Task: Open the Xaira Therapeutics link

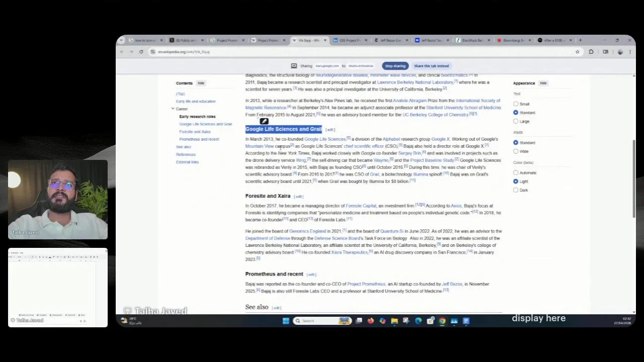Action: (350, 252)
